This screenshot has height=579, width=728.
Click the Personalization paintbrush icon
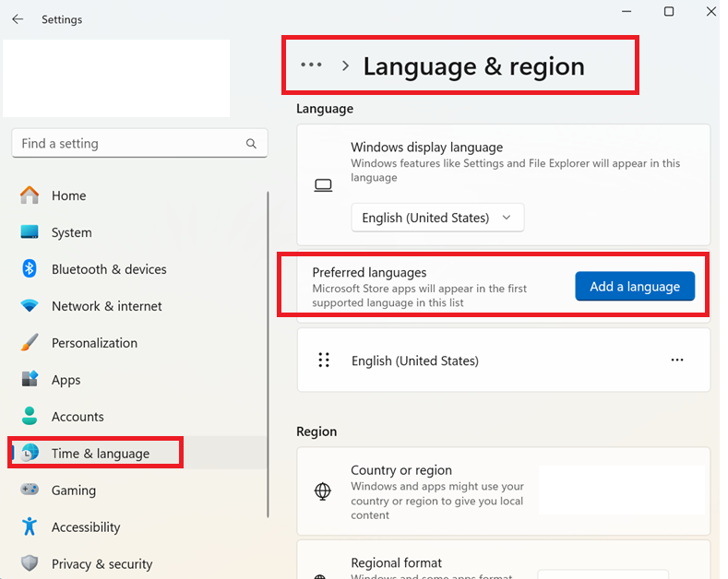(30, 342)
